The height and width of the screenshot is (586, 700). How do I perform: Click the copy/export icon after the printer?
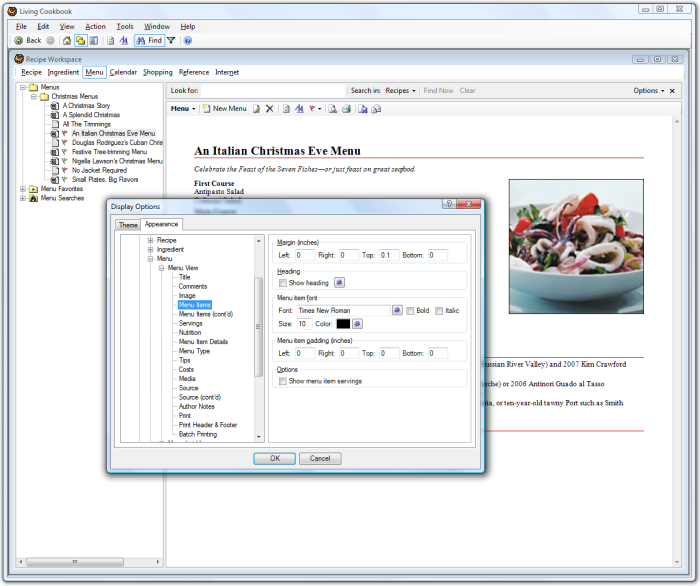(x=362, y=108)
